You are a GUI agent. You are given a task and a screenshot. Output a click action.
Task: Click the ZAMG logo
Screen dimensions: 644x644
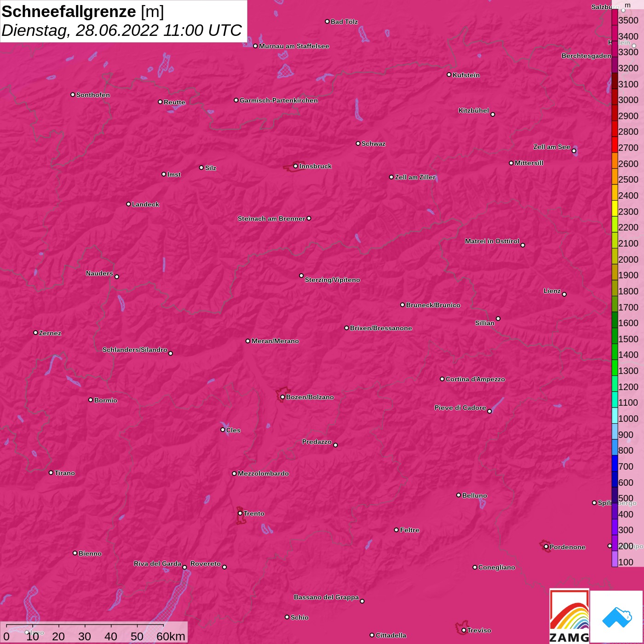point(569,616)
